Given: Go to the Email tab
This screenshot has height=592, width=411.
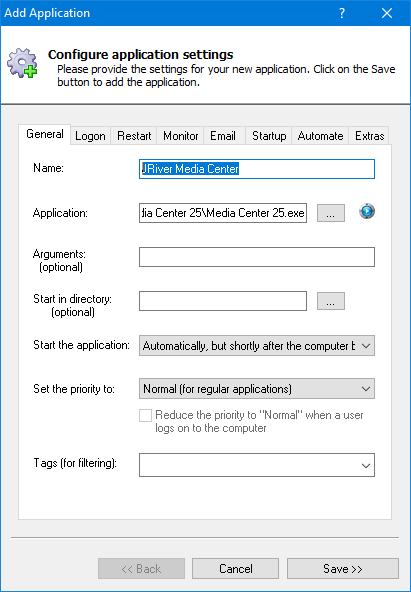Looking at the screenshot, I should pyautogui.click(x=223, y=136).
